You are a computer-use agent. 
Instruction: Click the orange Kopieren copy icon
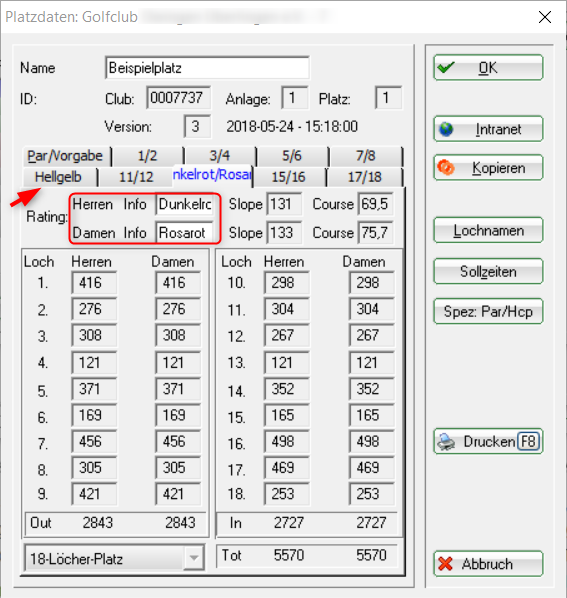coord(445,167)
